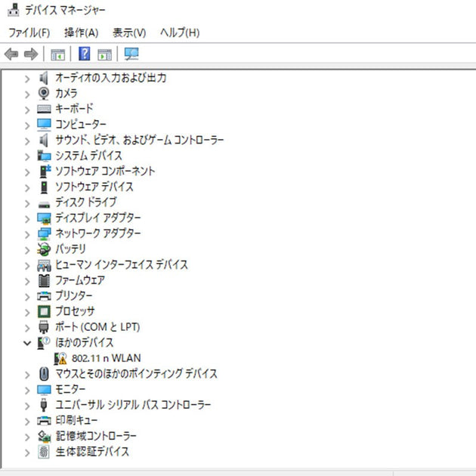The image size is (476, 476).
Task: Click the webcam icon beside カメラ
Action: [44, 94]
